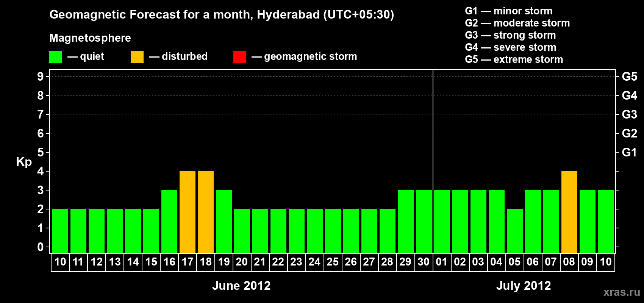
Task: Select the orange bar for June 18
Action: click(x=206, y=212)
